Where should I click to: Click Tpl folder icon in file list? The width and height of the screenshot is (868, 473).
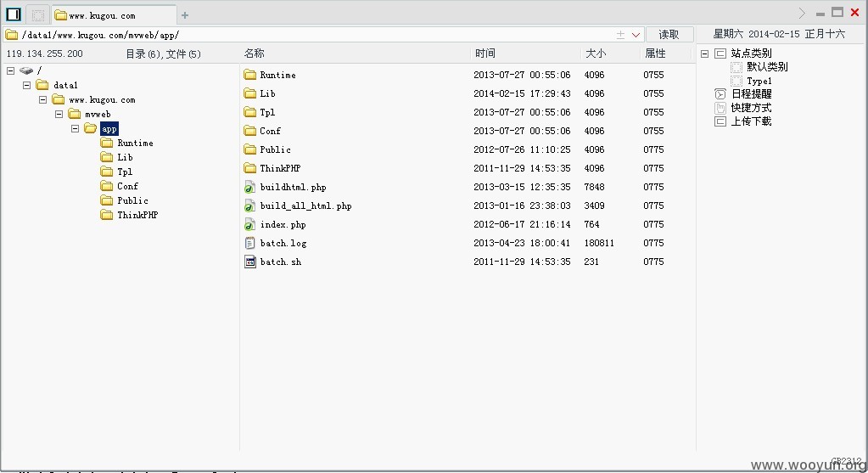[x=250, y=112]
